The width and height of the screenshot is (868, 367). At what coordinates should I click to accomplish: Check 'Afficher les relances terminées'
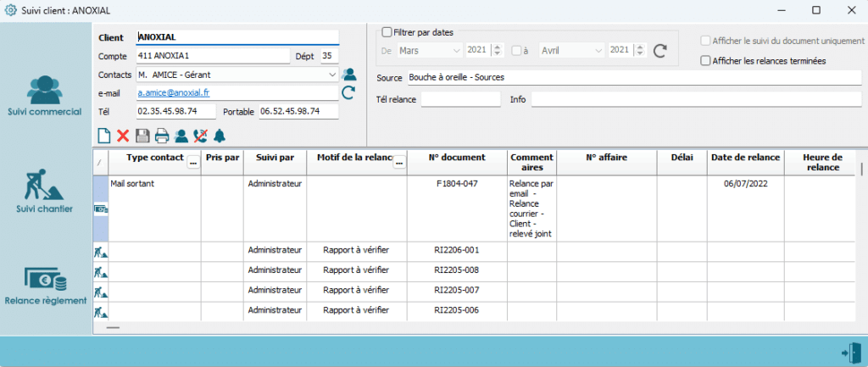[705, 60]
